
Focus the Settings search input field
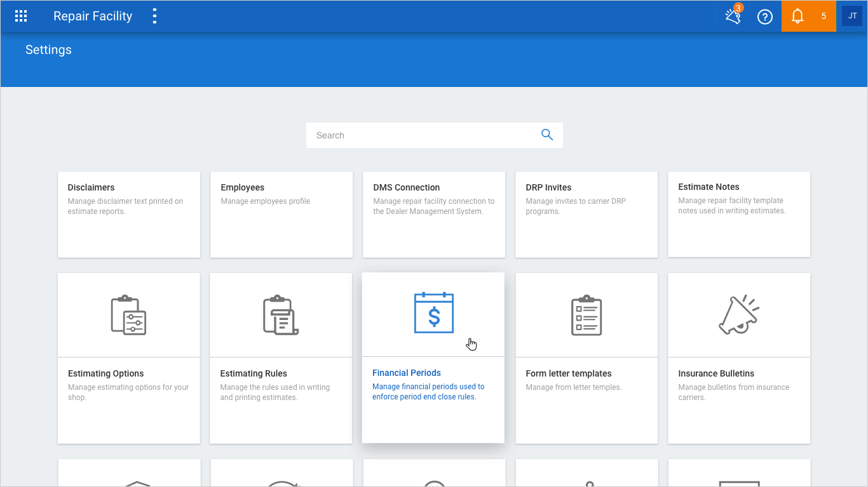[423, 135]
